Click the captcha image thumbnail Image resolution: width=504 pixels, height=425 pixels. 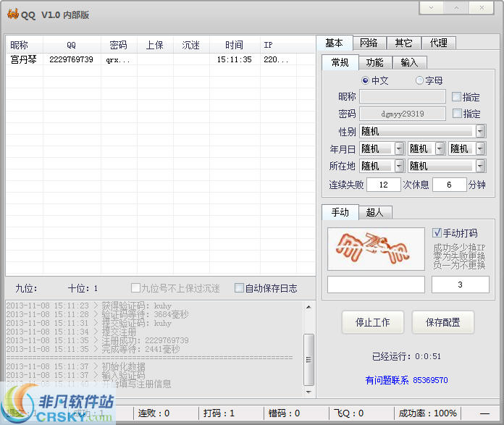376,249
